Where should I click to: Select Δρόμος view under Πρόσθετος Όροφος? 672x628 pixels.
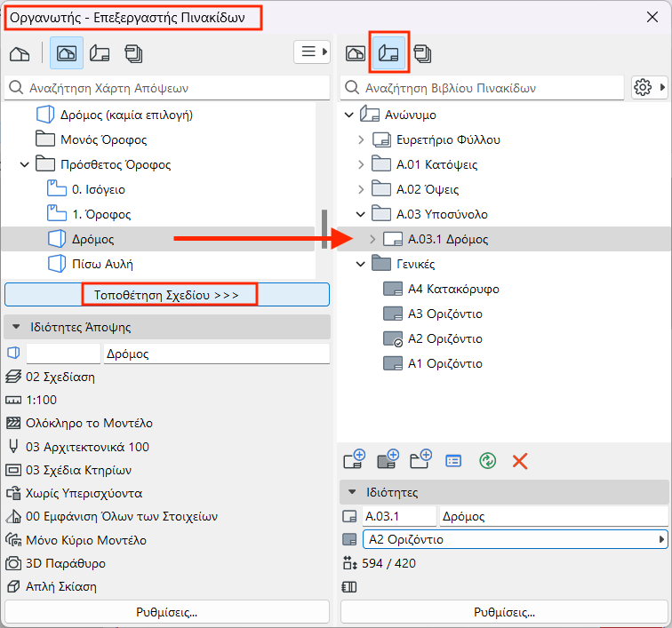[158, 239]
